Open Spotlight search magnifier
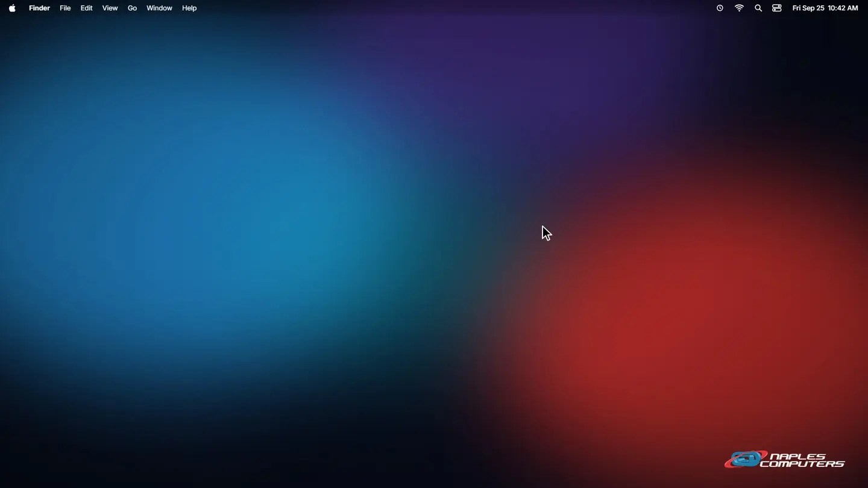The image size is (868, 488). pos(758,8)
